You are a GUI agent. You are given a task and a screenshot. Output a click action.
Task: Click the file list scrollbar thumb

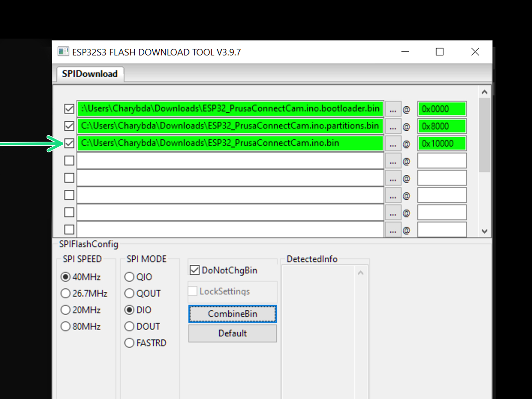484,135
